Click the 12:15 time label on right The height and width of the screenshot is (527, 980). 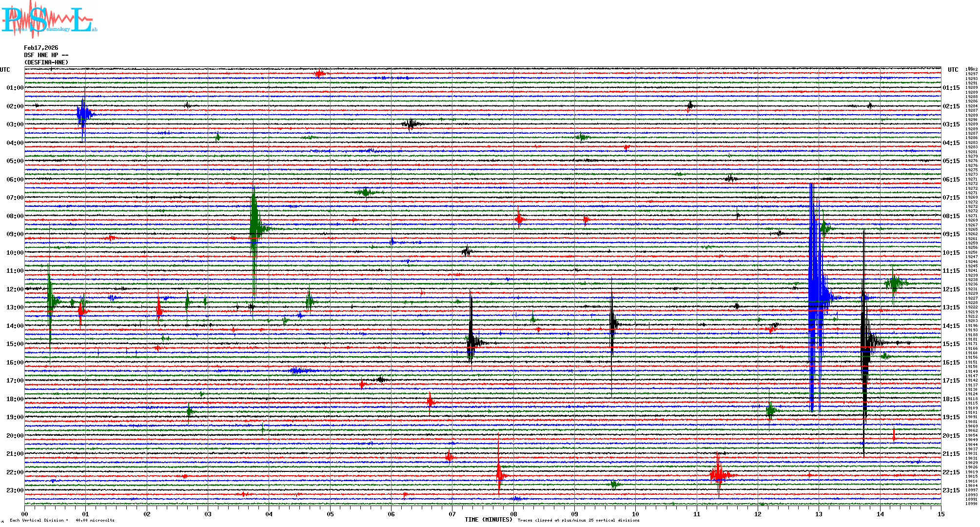tap(951, 289)
